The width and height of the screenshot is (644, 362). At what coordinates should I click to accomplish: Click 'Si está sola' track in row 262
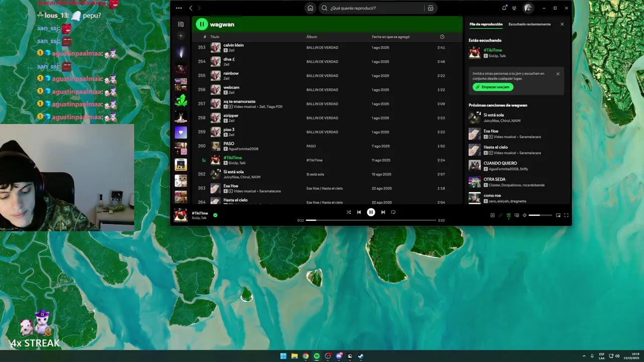(233, 172)
